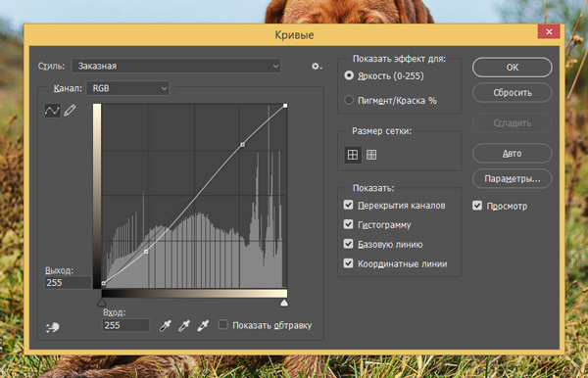Open the Стиль dropdown showing Заказная
Screen dimensions: 588x378
coord(176,66)
